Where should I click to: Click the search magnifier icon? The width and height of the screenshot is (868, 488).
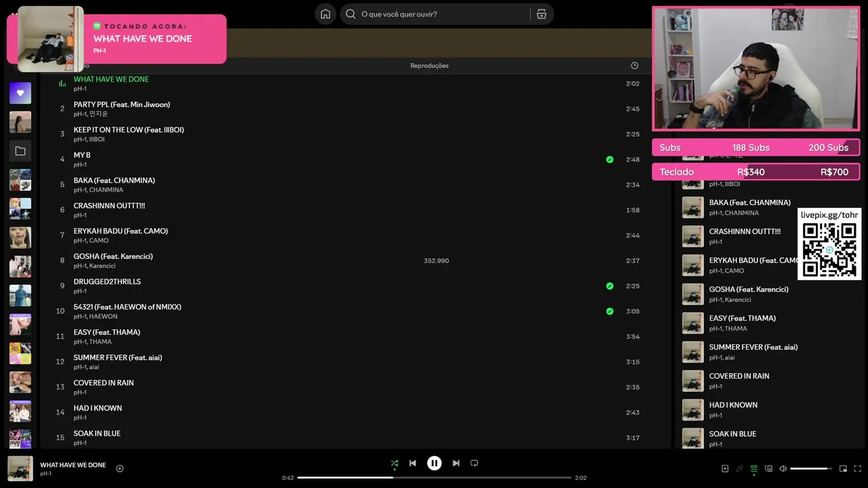[351, 14]
